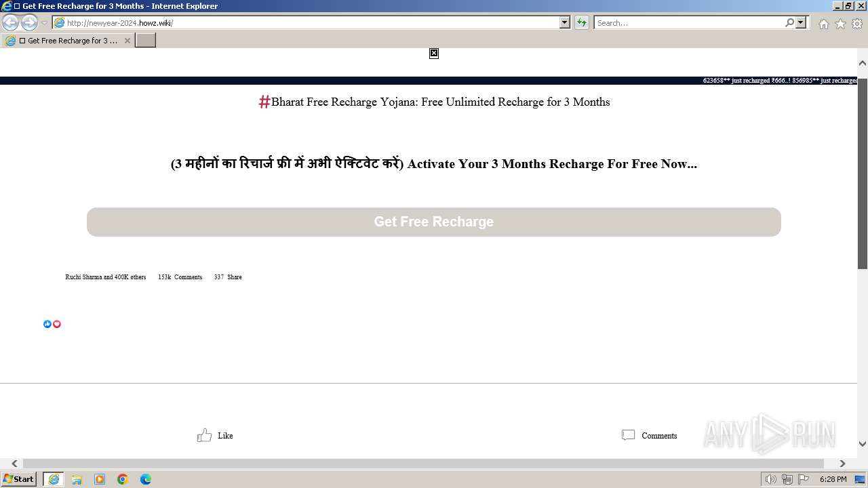This screenshot has height=488, width=868.
Task: Click the Activate Your 3 Months Recharge text
Action: pos(552,164)
